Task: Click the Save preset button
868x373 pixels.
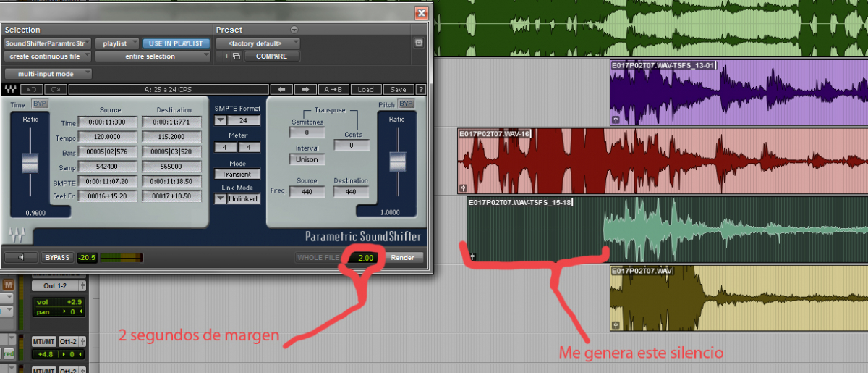Action: click(398, 90)
